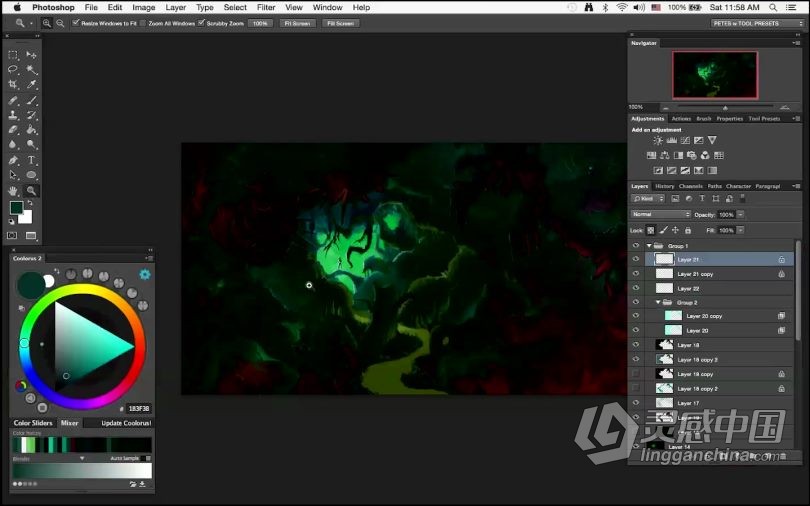Add a Photo Filter adjustment
The image size is (810, 506).
click(x=692, y=155)
